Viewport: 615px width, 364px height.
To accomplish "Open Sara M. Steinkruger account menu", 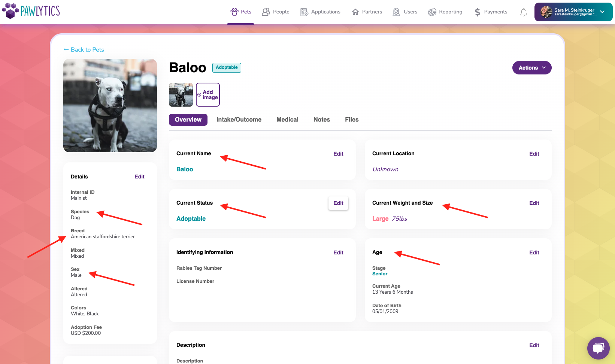I will point(573,12).
